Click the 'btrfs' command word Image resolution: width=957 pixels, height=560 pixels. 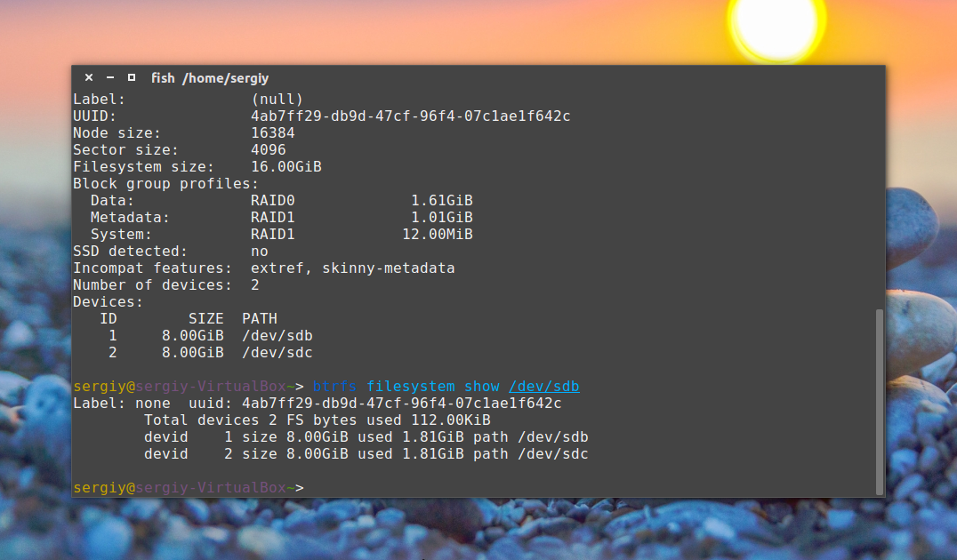(x=334, y=386)
